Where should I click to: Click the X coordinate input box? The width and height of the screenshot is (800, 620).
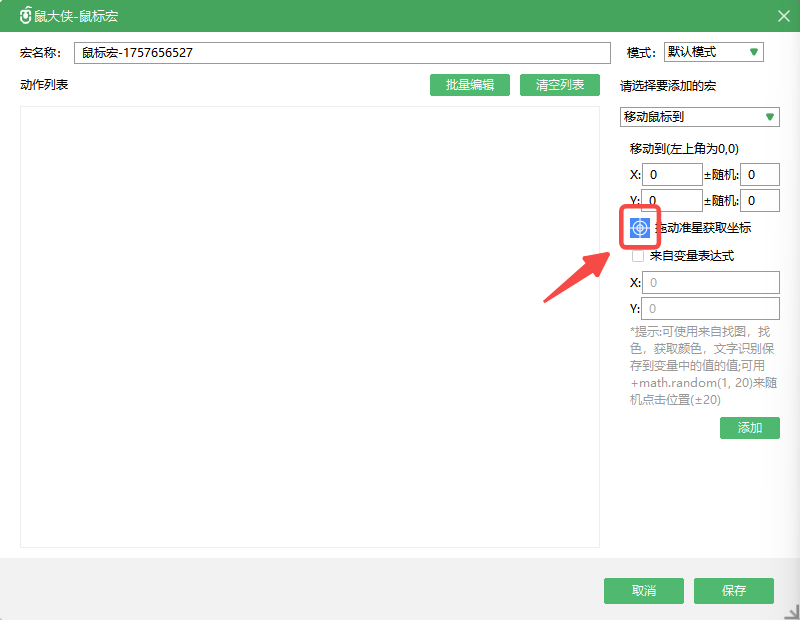pyautogui.click(x=671, y=175)
